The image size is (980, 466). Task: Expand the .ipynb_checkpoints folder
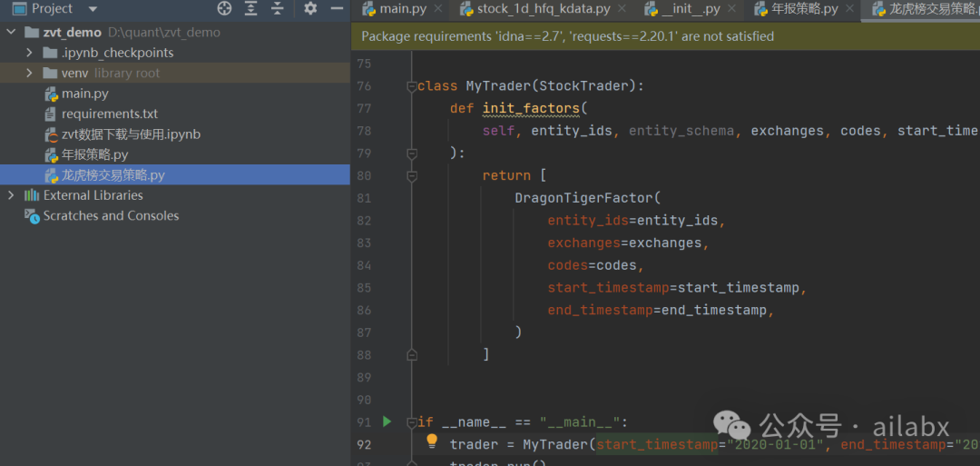coord(29,53)
